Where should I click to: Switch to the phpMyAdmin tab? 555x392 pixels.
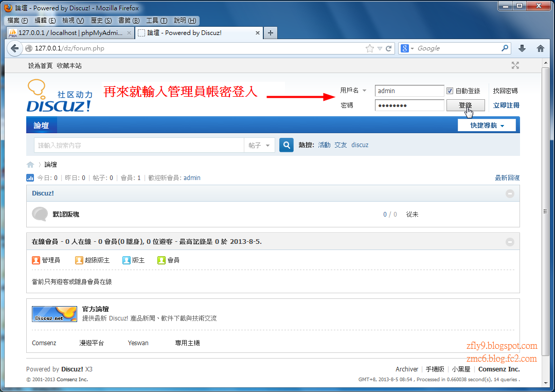tap(70, 33)
